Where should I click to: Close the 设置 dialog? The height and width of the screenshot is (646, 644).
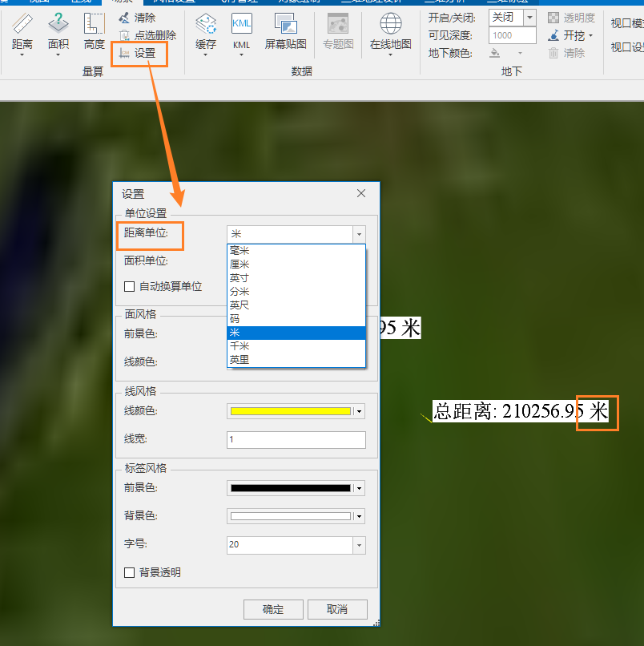361,193
